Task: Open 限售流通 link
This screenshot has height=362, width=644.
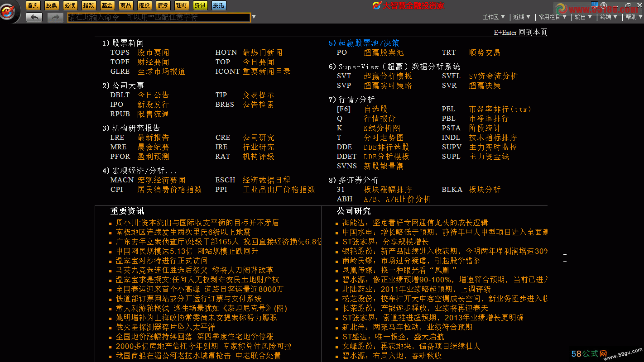Action: pyautogui.click(x=154, y=114)
